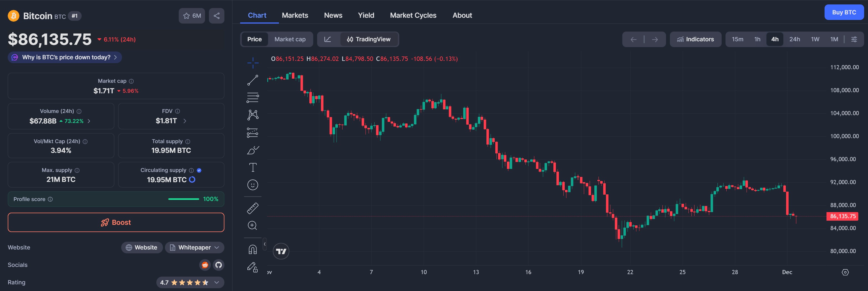Click the Profile score progress bar
Viewport: 868px width, 291px height.
coord(183,199)
